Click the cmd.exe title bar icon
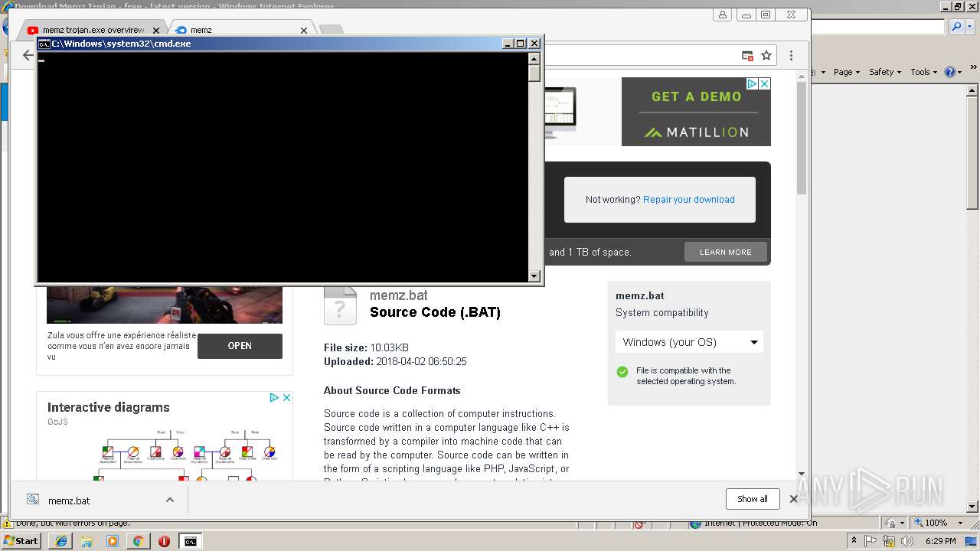 click(44, 44)
